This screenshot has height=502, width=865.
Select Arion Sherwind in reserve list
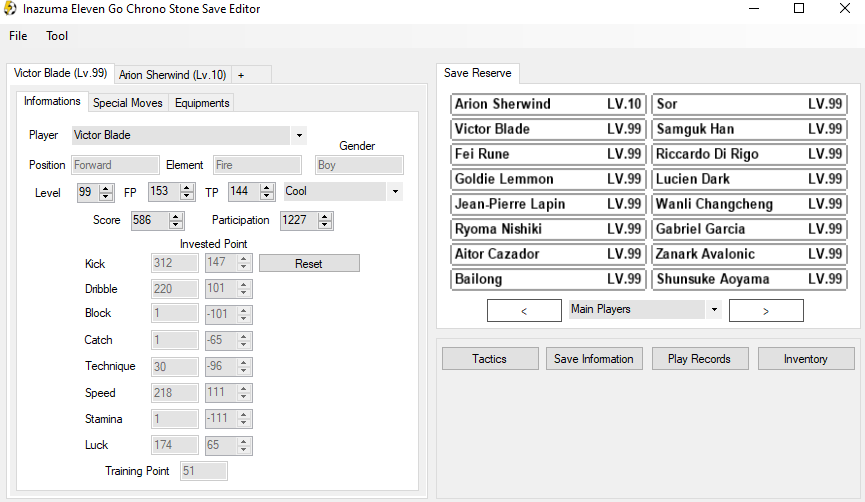tap(548, 104)
